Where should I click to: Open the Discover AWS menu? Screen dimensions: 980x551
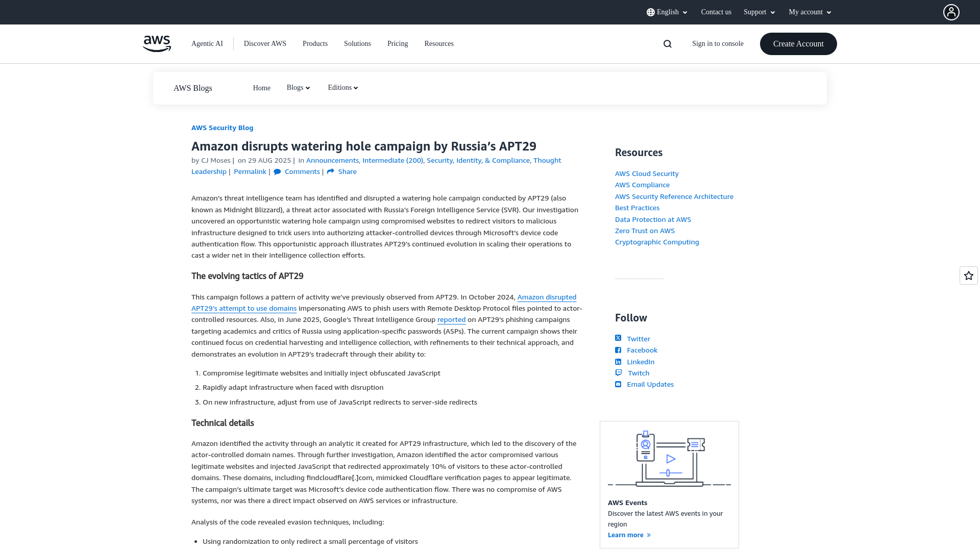click(x=265, y=44)
